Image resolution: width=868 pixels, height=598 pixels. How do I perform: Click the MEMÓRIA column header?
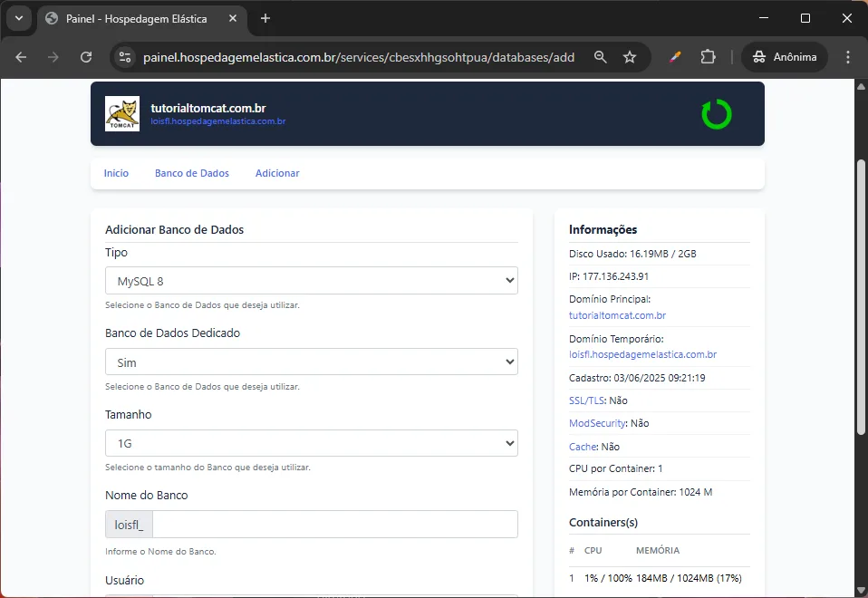tap(658, 550)
